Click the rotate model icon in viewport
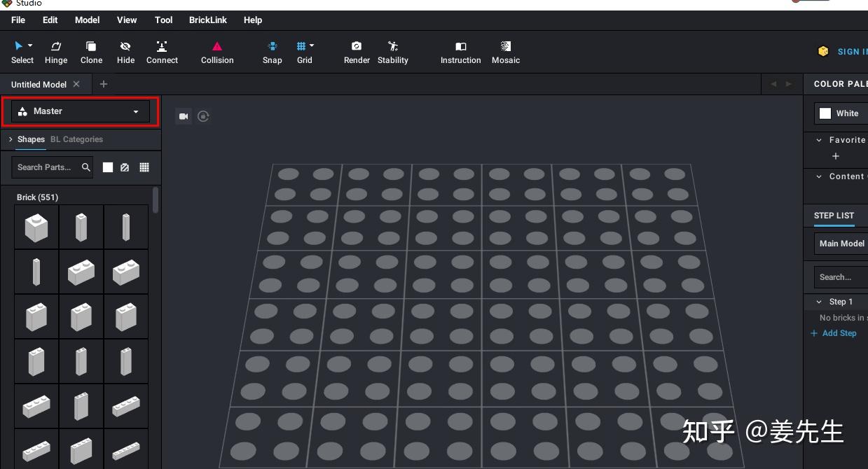868x469 pixels. [x=203, y=116]
